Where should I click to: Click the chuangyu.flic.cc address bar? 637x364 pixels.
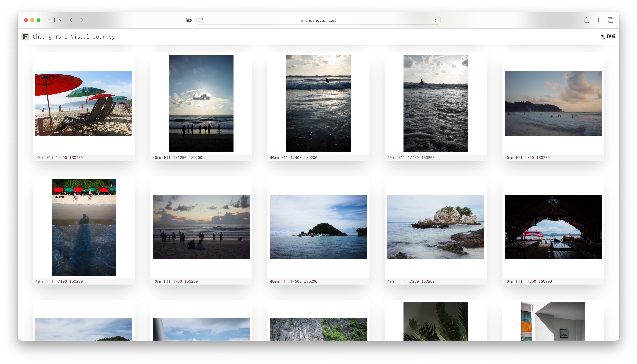[x=318, y=20]
